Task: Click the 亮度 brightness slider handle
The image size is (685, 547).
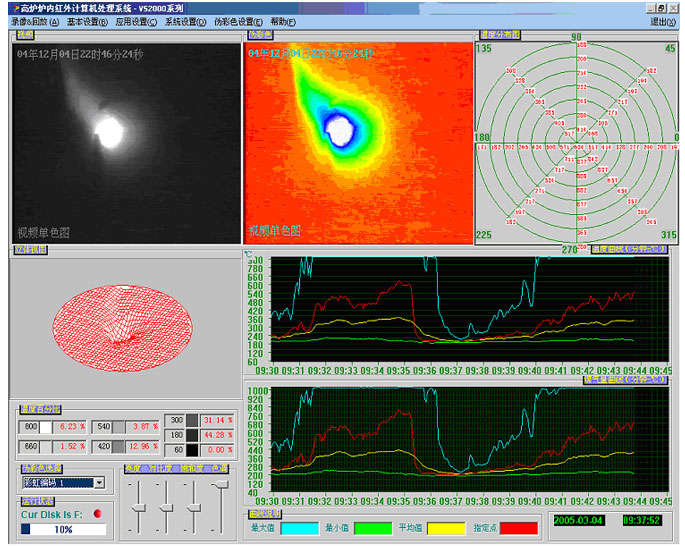Action: (137, 506)
